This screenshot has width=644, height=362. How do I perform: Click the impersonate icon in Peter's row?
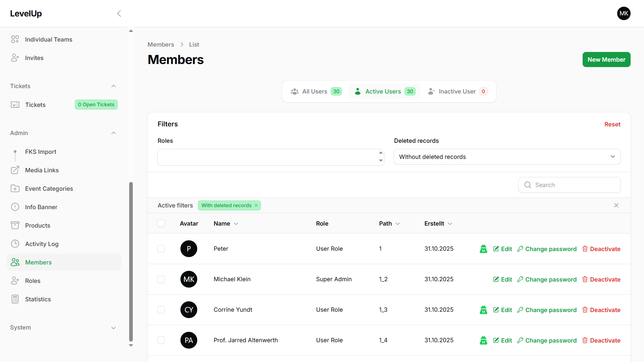(483, 249)
